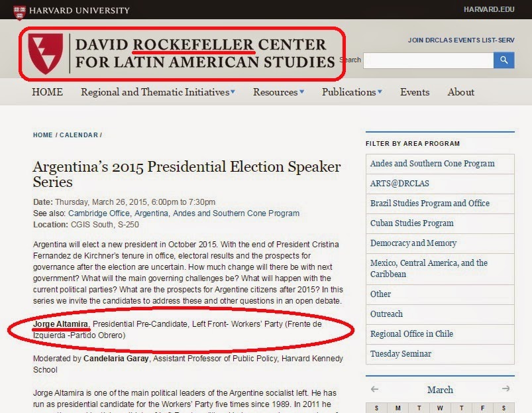Click the bold Jorge Altamira speaker name
The height and width of the screenshot is (413, 532).
(60, 324)
